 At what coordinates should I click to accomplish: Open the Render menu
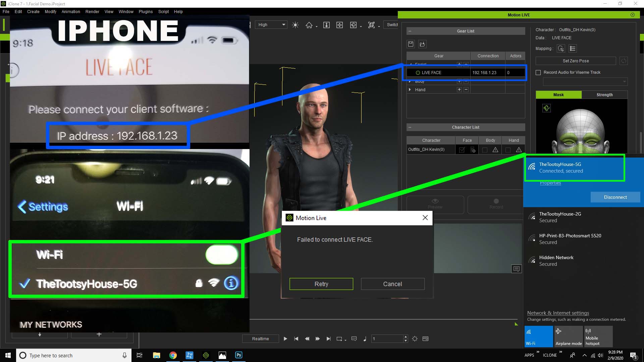click(x=92, y=11)
